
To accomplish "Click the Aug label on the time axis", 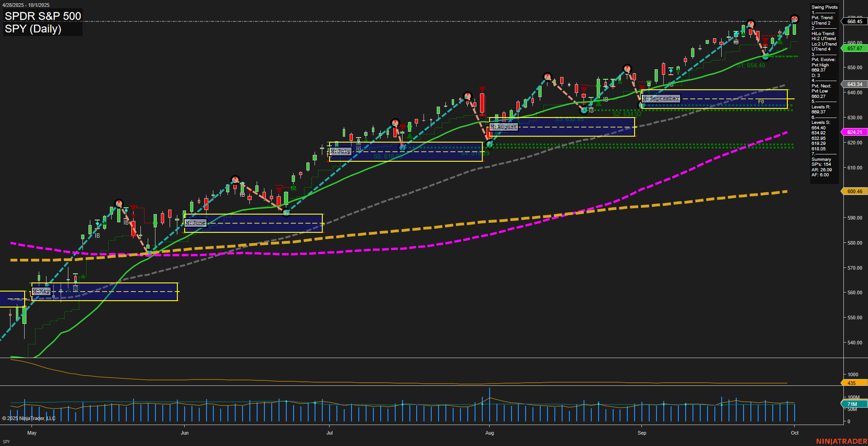I will pos(490,433).
